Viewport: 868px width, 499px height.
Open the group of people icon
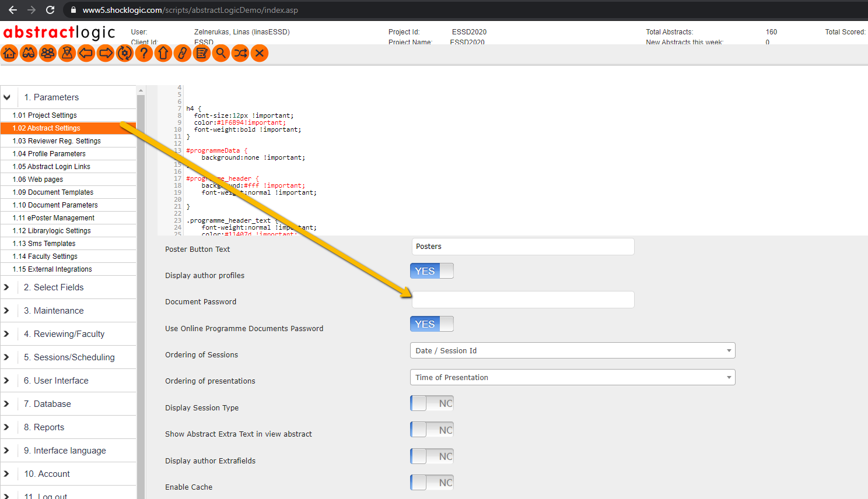(48, 54)
